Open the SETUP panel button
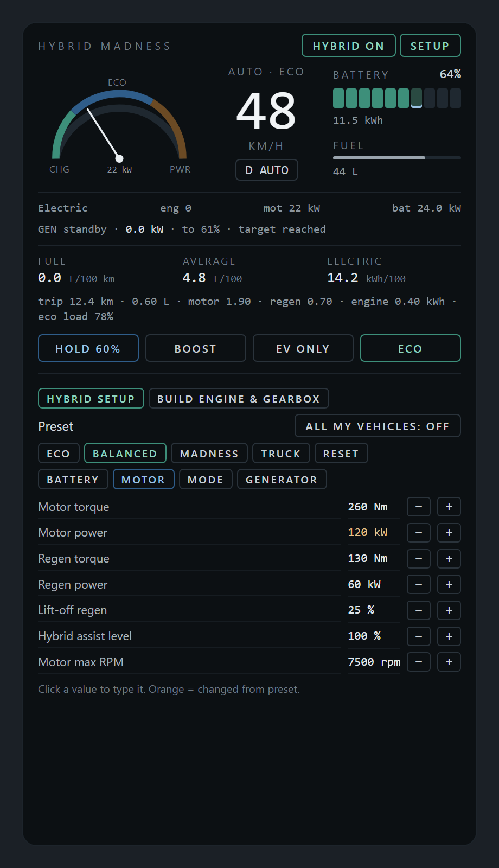Screen dimensions: 499x868 [x=430, y=46]
